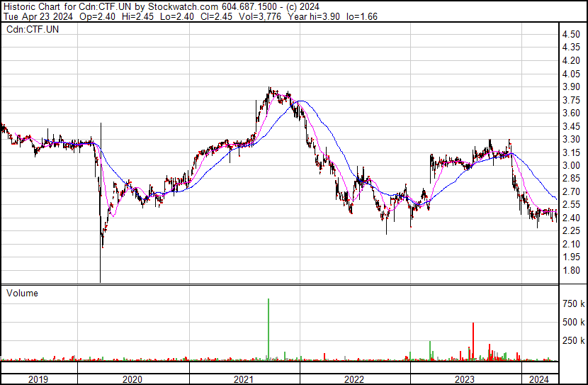Click the 4.50 price axis label
The width and height of the screenshot is (588, 385).
[571, 34]
